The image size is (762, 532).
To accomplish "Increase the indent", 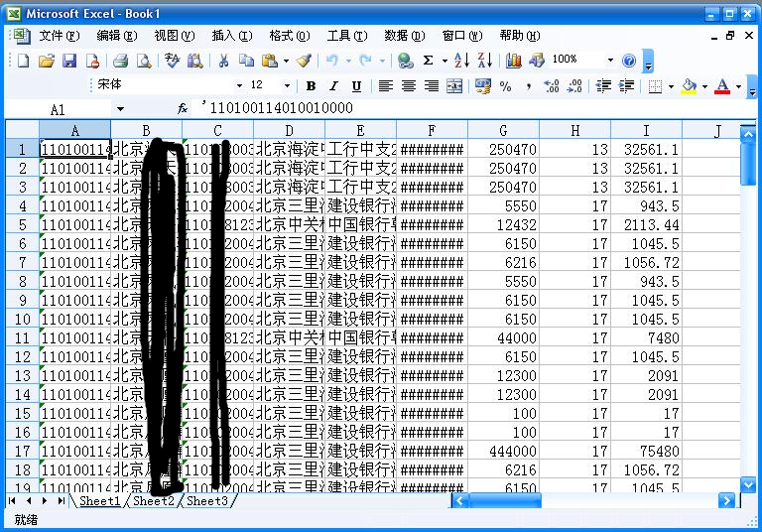I will pyautogui.click(x=627, y=86).
